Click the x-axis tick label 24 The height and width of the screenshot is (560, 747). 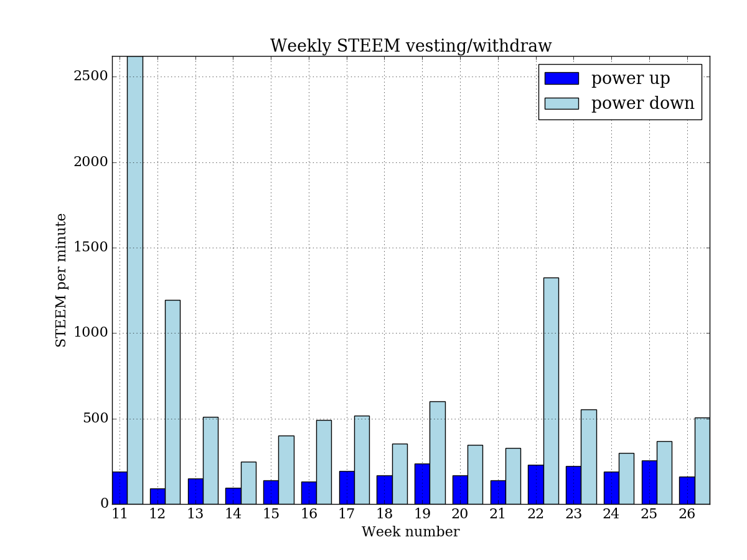(x=611, y=515)
